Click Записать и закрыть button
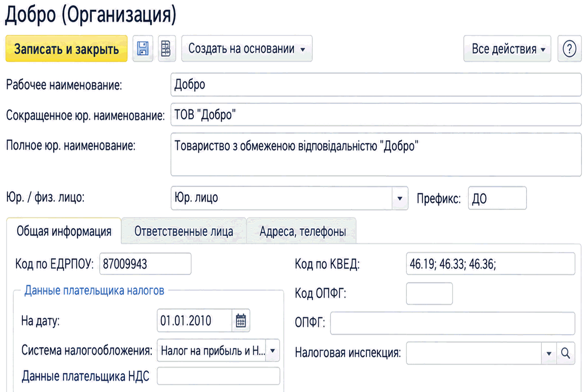 (x=66, y=49)
